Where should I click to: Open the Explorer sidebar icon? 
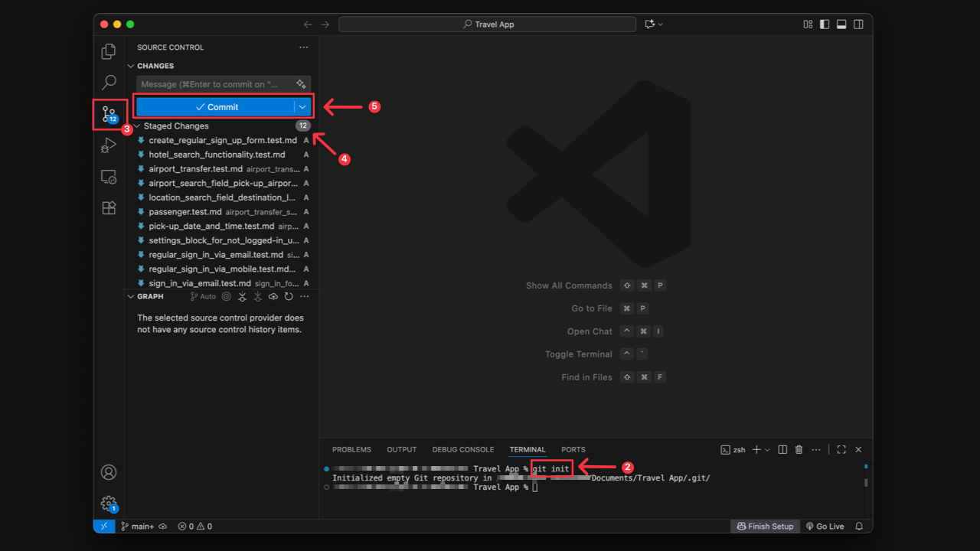tap(108, 51)
